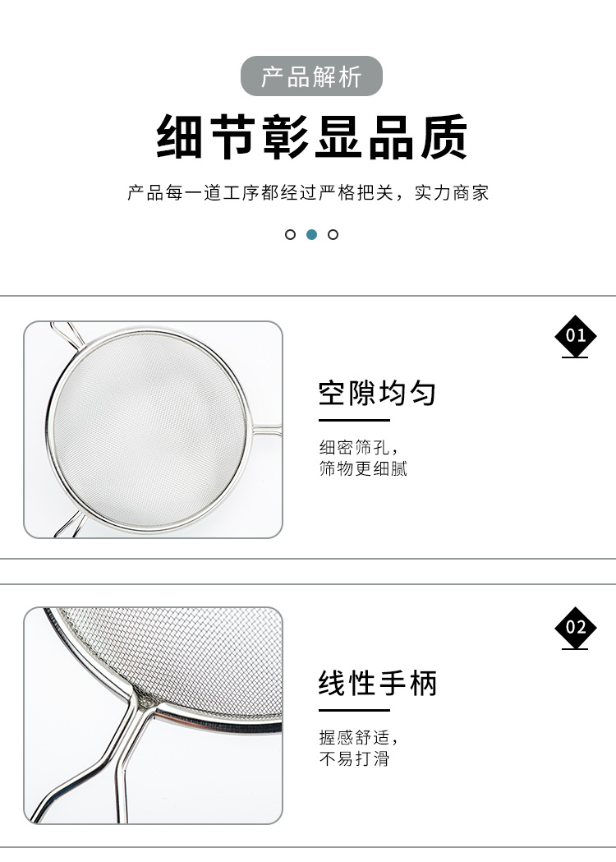
Task: Click the 细节彰显品质 main headline
Action: (x=311, y=137)
